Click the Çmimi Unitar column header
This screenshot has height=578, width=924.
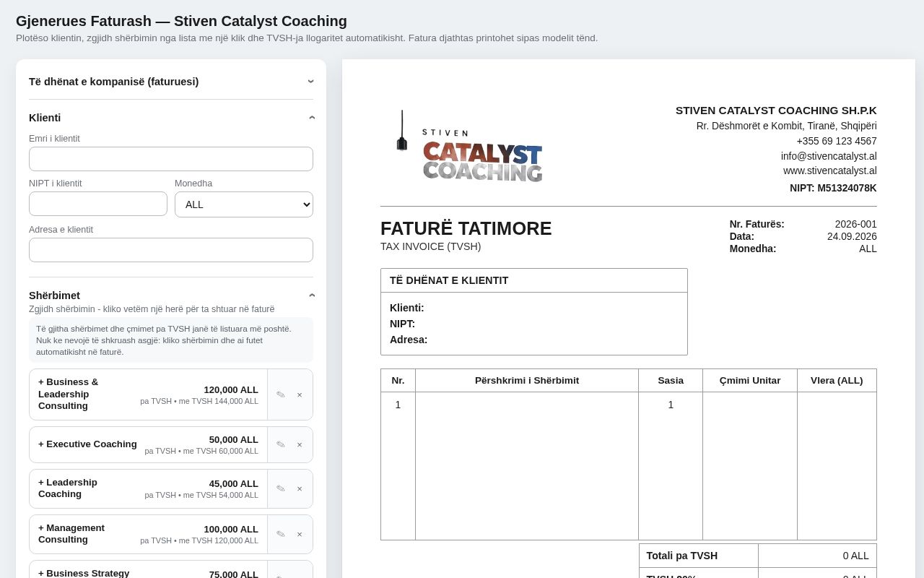(750, 381)
